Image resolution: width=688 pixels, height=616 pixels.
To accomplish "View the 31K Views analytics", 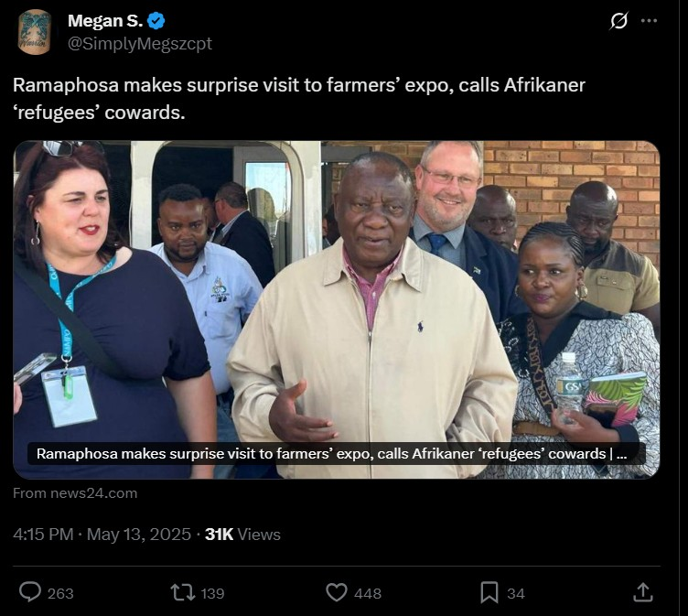I will click(242, 535).
